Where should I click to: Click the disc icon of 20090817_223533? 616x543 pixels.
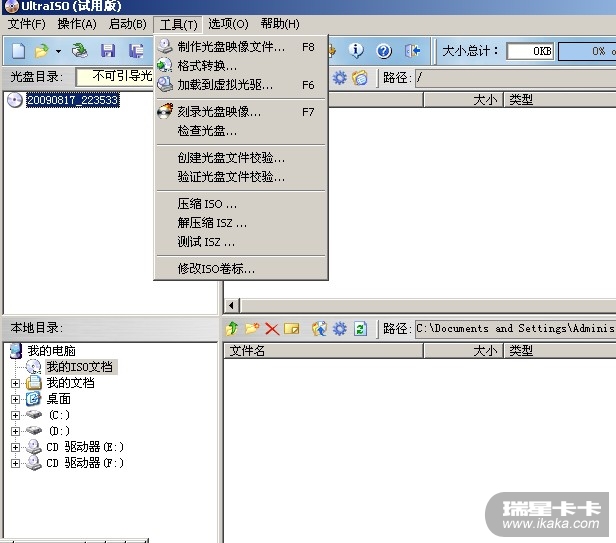tap(15, 100)
